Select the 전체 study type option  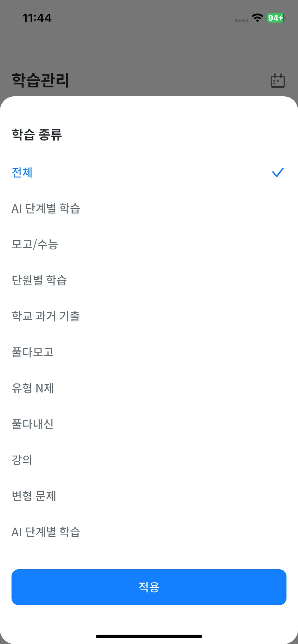tap(149, 172)
